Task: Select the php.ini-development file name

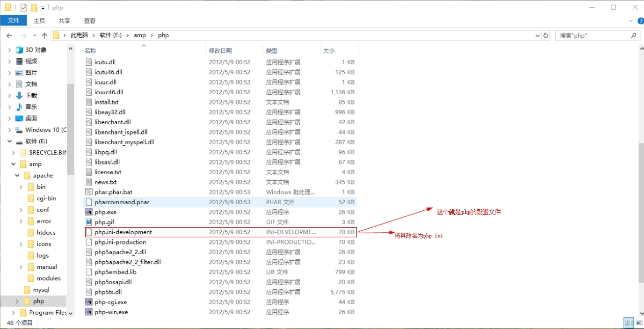Action: pyautogui.click(x=123, y=232)
